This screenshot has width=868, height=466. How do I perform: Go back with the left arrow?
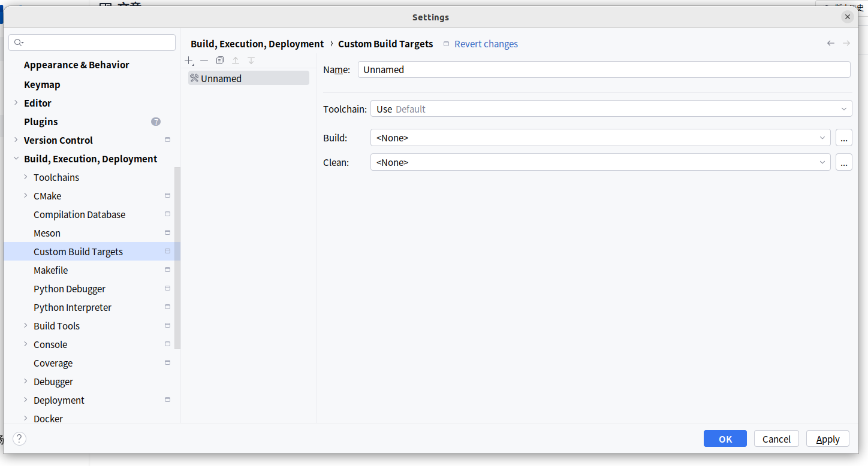pos(830,43)
